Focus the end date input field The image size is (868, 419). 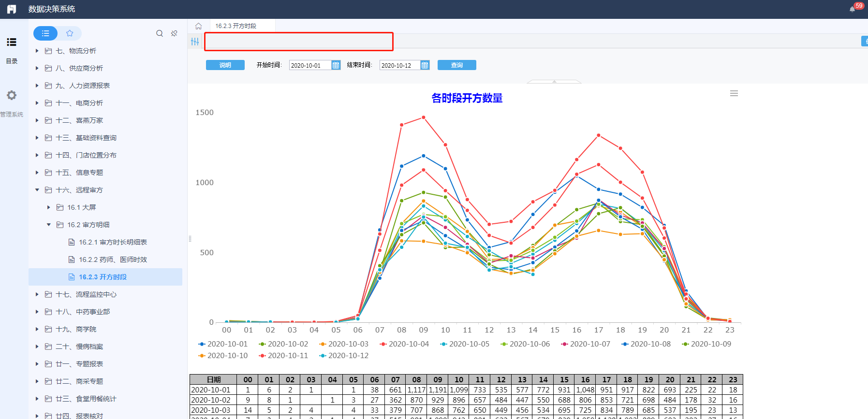click(400, 65)
